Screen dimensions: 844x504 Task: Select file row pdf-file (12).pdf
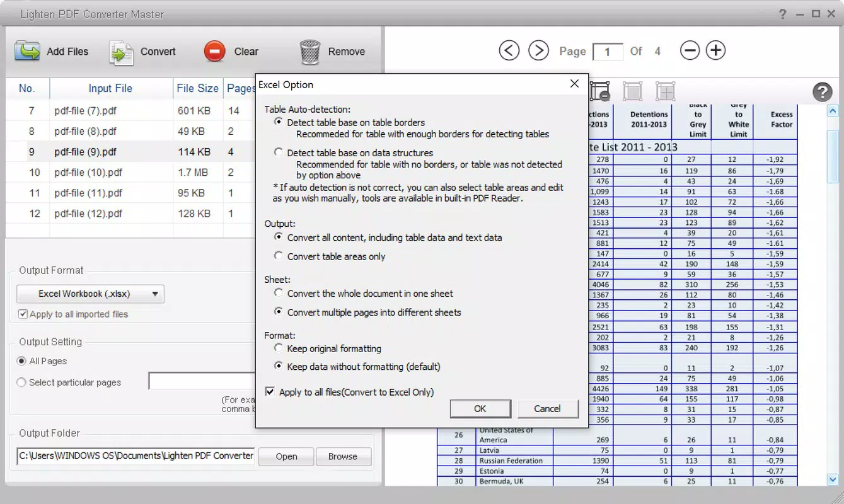coord(130,214)
